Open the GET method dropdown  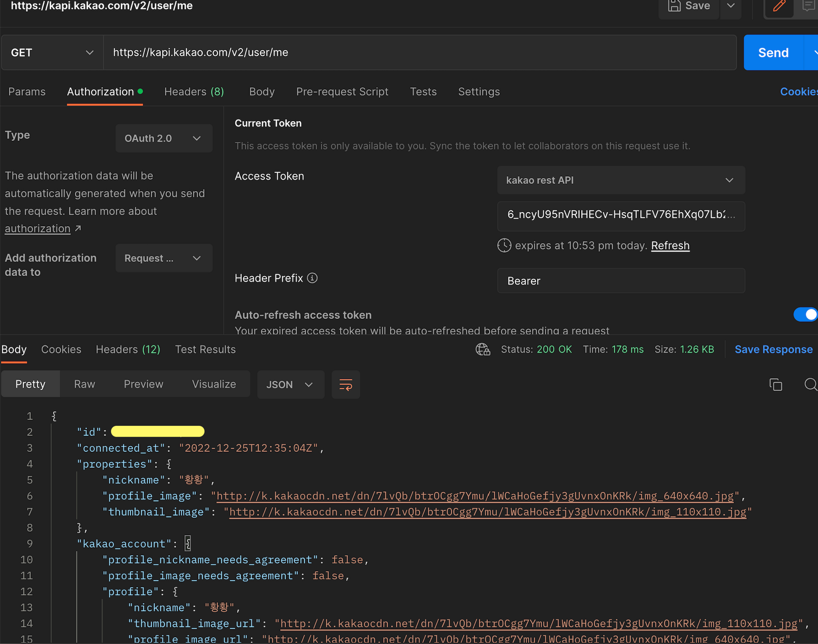click(52, 52)
